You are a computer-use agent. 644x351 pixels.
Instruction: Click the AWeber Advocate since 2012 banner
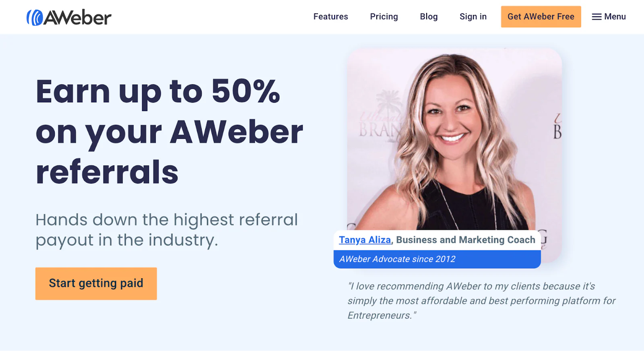pos(437,259)
